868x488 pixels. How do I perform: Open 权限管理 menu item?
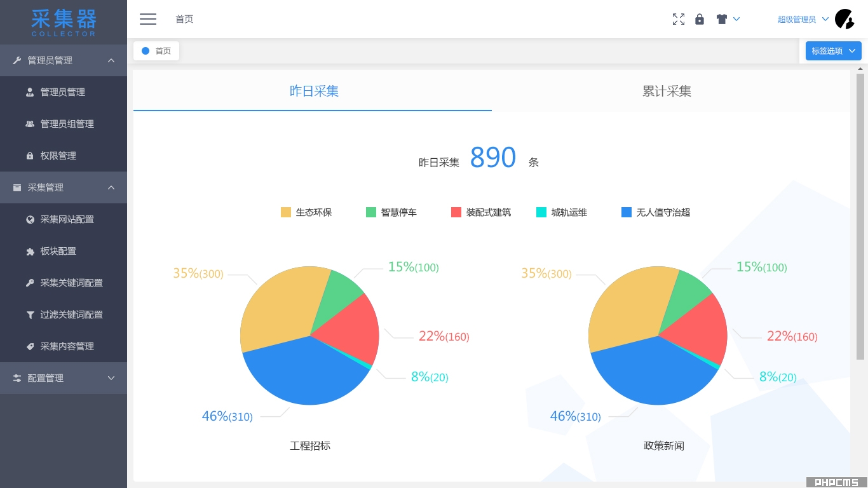[64, 156]
